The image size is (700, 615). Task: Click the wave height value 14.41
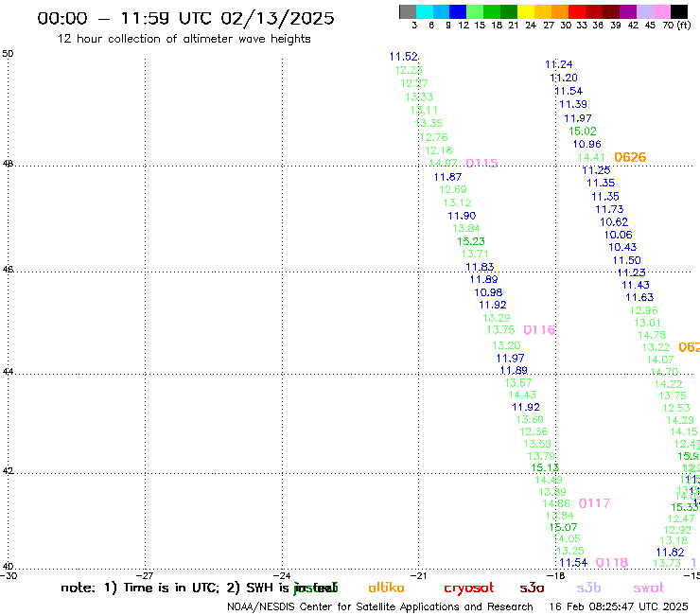[x=591, y=157]
